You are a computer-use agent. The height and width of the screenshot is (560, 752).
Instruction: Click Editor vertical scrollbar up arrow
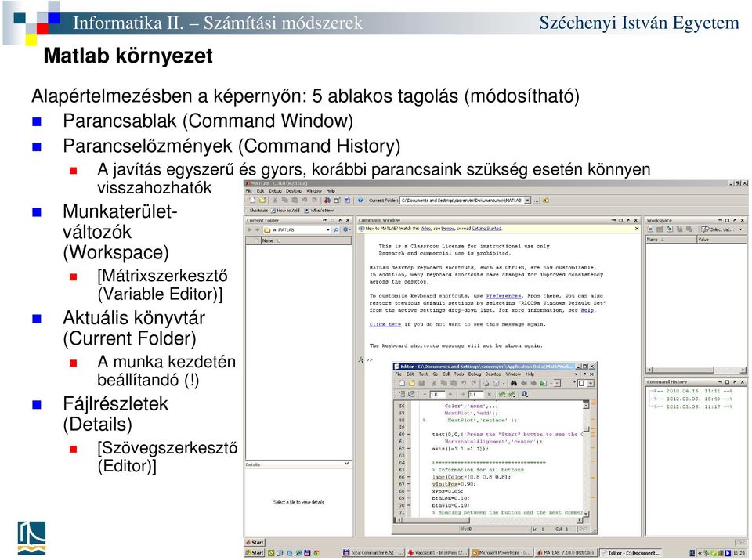tap(586, 405)
